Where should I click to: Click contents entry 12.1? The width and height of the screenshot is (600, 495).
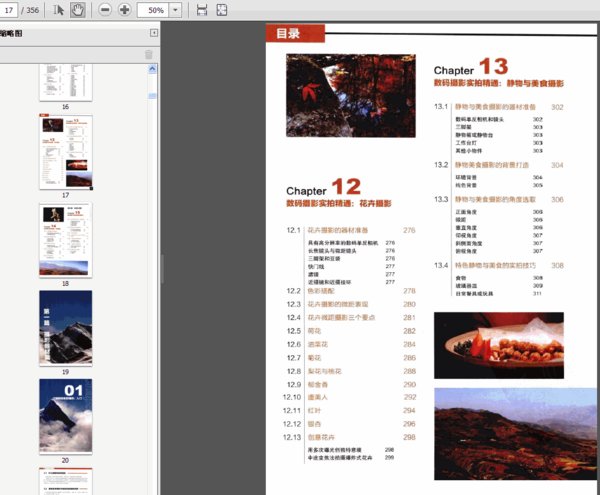coord(351,230)
